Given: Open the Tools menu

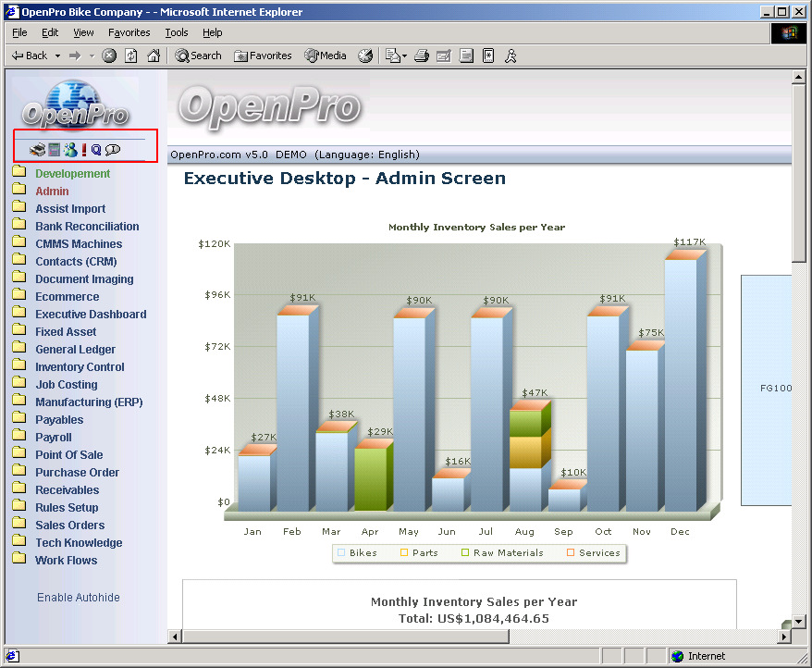Looking at the screenshot, I should tap(176, 32).
